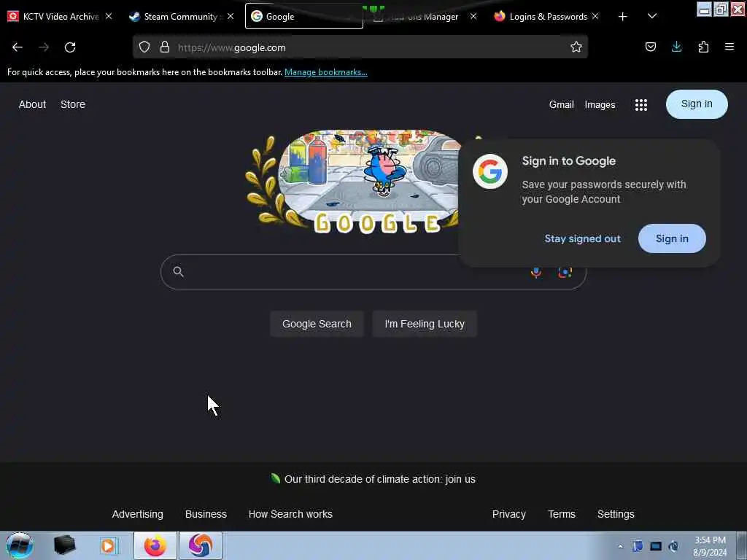The image size is (747, 560).
Task: Open the Images link
Action: coord(600,105)
